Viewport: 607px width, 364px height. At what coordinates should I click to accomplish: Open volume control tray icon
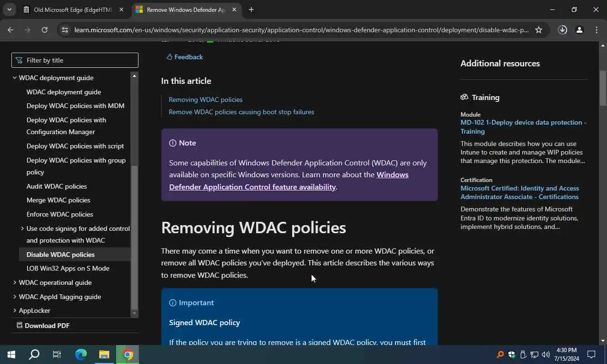(x=546, y=355)
